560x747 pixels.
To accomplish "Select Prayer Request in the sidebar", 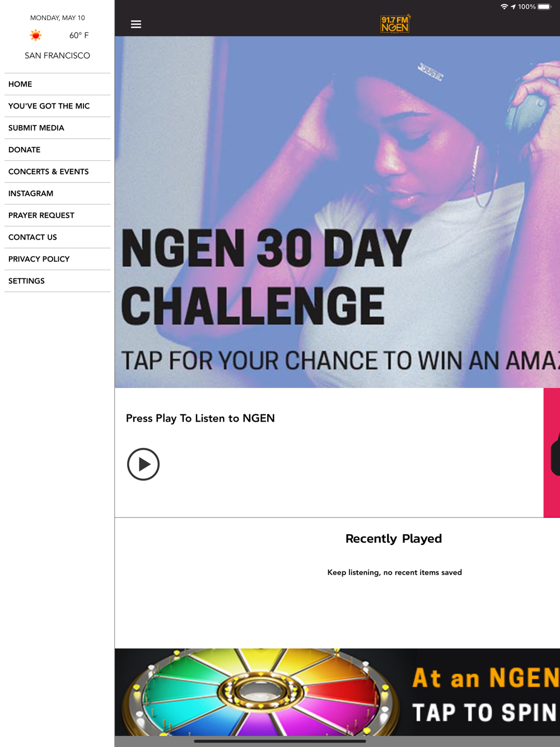I will pos(57,215).
